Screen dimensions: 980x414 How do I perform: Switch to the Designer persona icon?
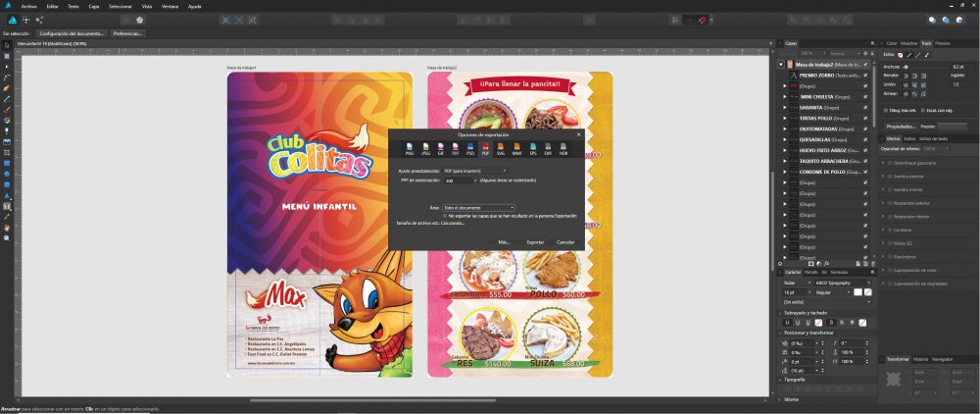(11, 19)
